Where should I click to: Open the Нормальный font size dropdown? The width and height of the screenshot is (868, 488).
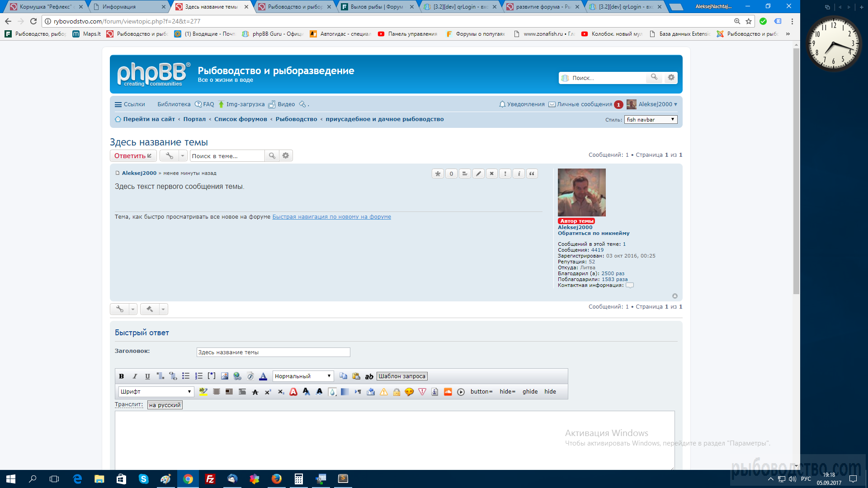coord(303,376)
